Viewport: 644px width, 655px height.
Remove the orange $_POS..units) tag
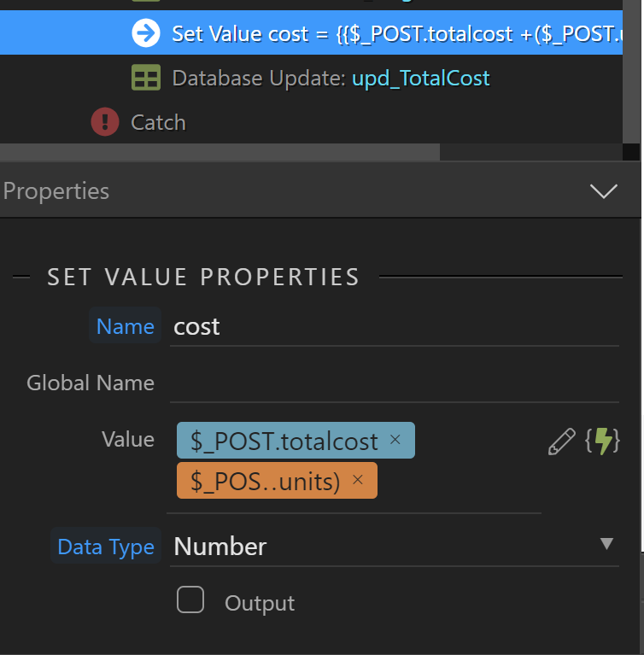[x=358, y=480]
